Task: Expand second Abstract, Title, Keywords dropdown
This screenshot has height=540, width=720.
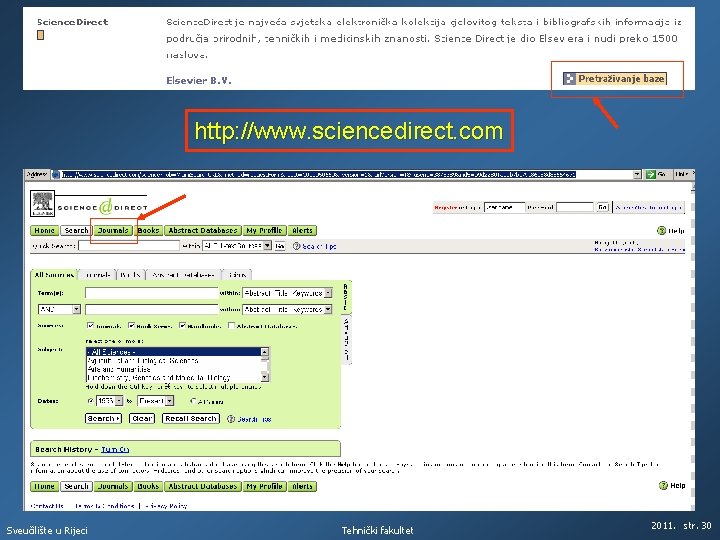Action: 328,309
